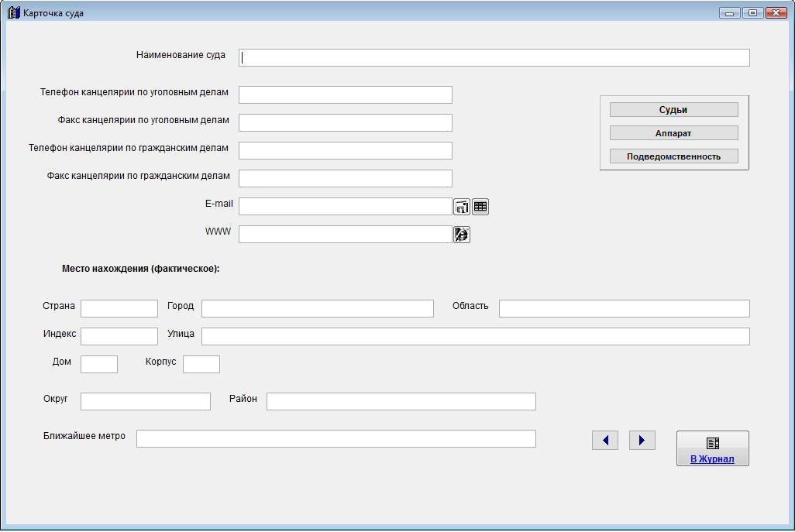795x532 pixels.
Task: Click the Город input field
Action: click(318, 308)
